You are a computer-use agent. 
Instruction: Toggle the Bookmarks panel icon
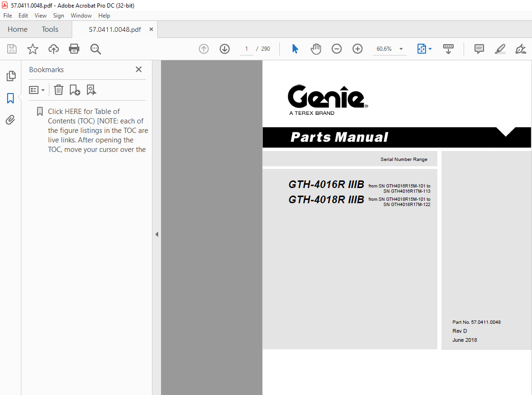(x=10, y=98)
